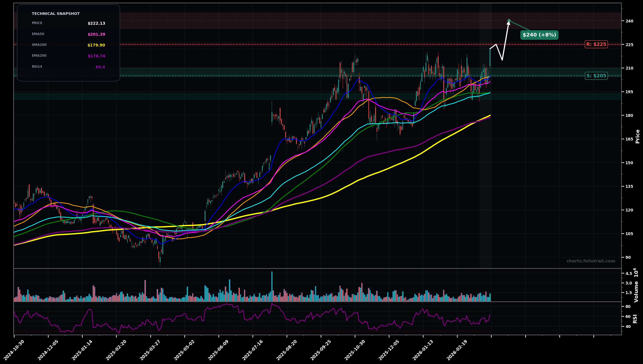Select the RSI14 value in snapshot panel
This screenshot has width=643, height=364.
coord(100,66)
